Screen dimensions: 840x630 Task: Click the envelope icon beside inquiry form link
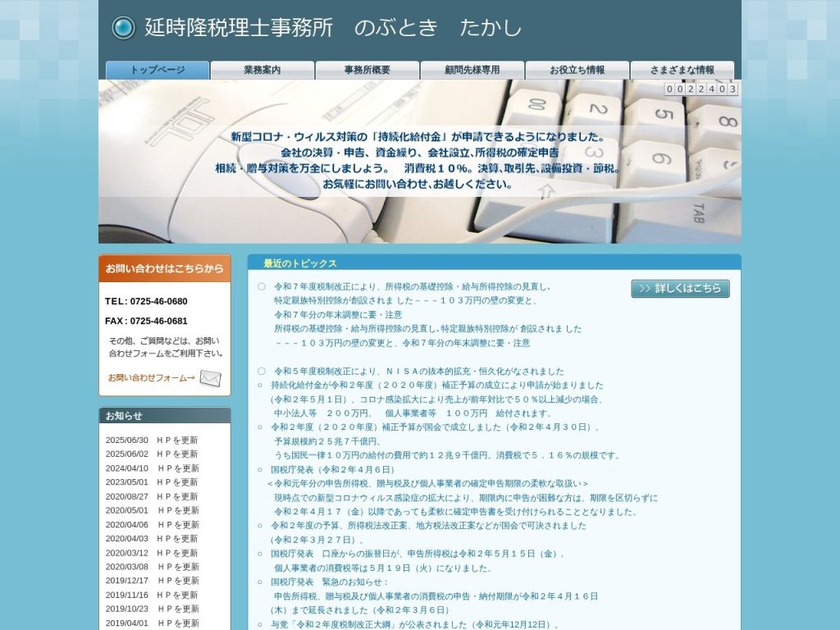point(210,378)
